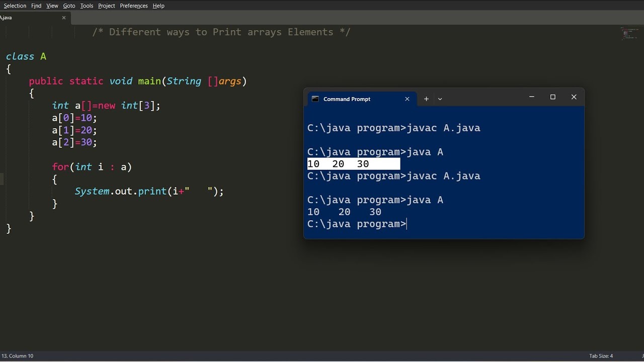The width and height of the screenshot is (644, 362).
Task: Click the 'a[0]=10;' code line
Action: (74, 118)
